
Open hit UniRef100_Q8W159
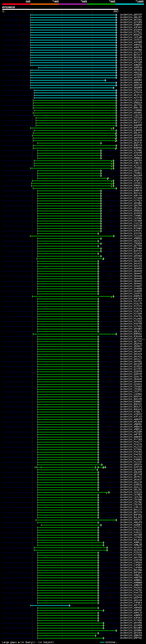click(x=131, y=636)
